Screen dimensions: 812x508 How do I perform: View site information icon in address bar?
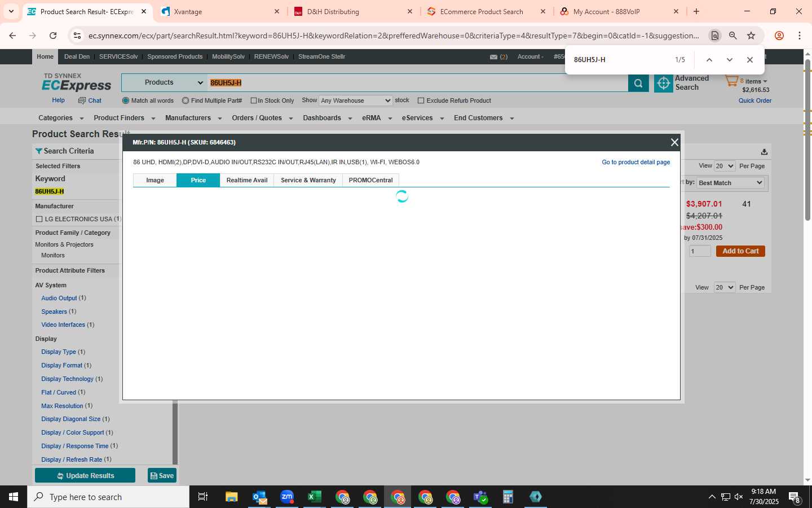[x=77, y=36]
